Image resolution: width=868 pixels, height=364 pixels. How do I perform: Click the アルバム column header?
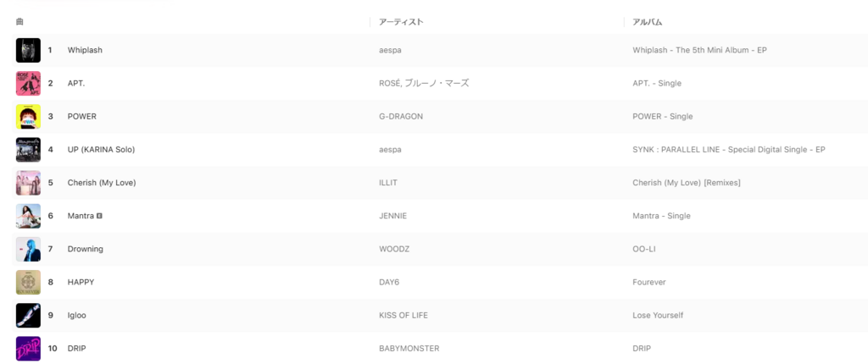(x=647, y=21)
